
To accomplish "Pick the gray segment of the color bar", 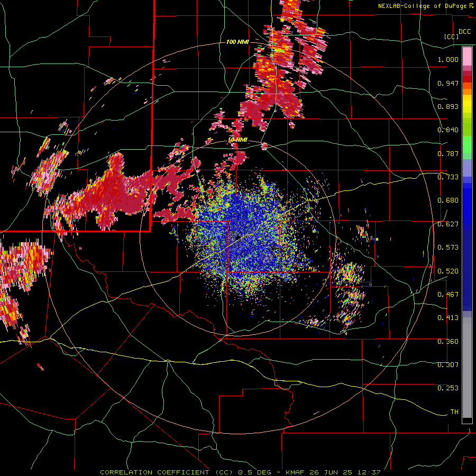I will point(467,368).
